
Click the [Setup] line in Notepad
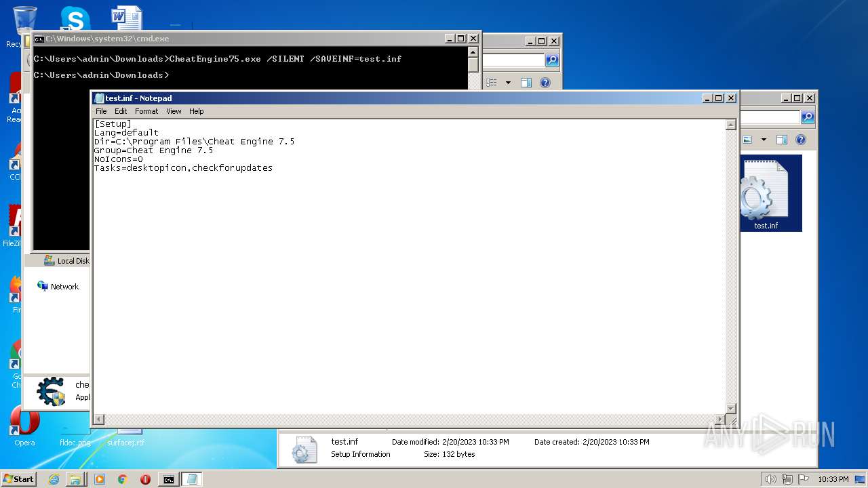[113, 124]
